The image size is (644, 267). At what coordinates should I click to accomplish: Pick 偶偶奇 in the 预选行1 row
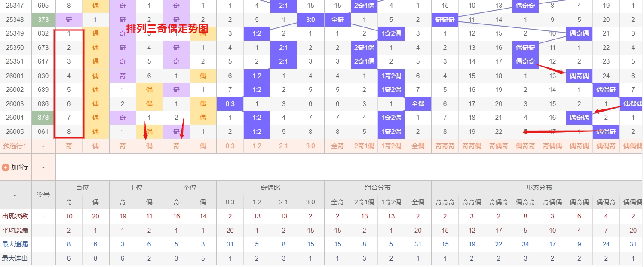click(606, 146)
